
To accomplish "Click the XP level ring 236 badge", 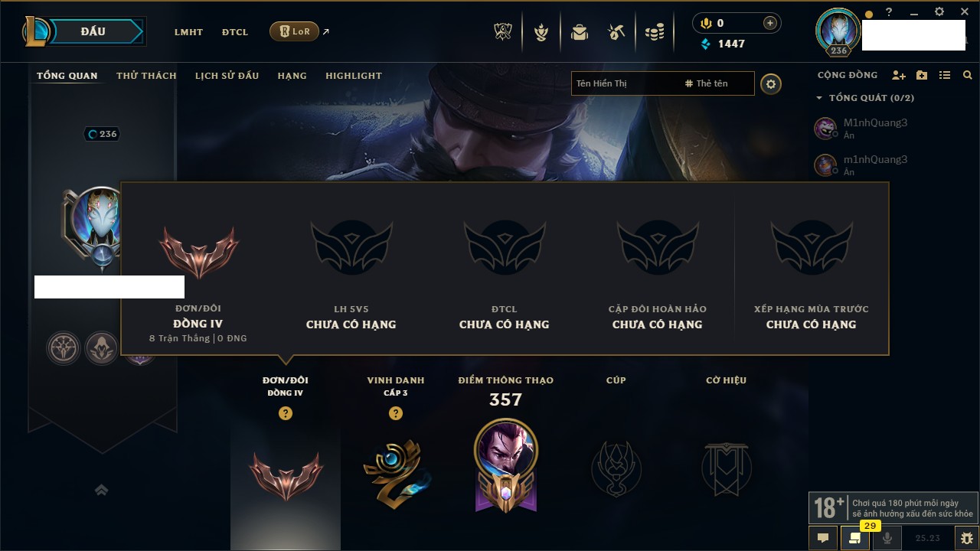I will tap(102, 134).
